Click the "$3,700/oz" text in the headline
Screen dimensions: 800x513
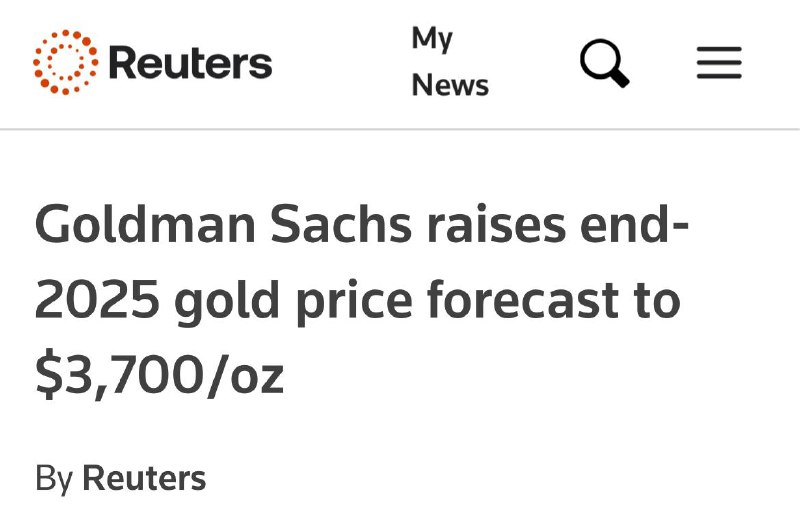coord(159,375)
